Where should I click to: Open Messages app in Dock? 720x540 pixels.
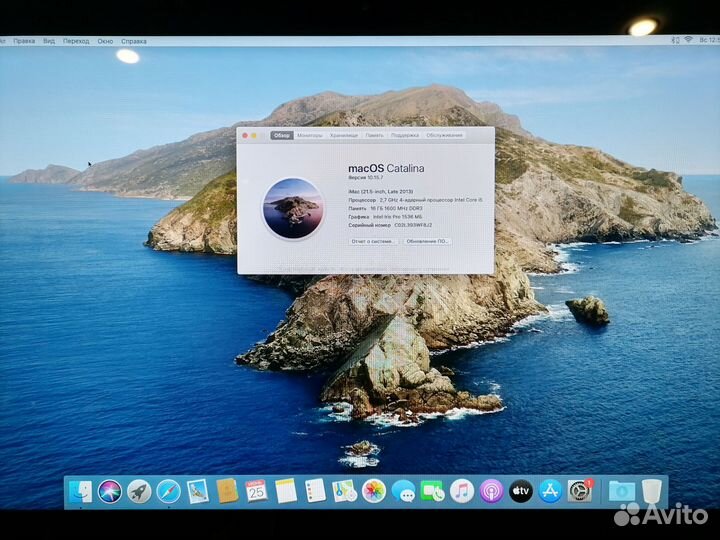coord(403,492)
